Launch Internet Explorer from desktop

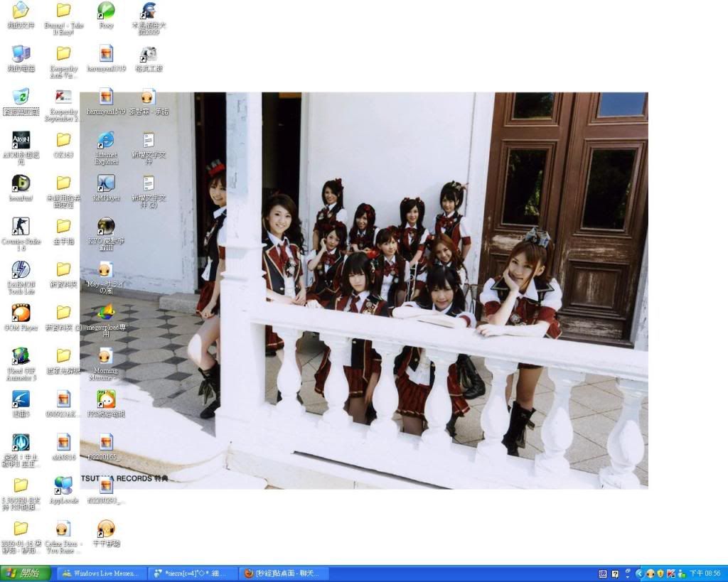click(x=106, y=140)
